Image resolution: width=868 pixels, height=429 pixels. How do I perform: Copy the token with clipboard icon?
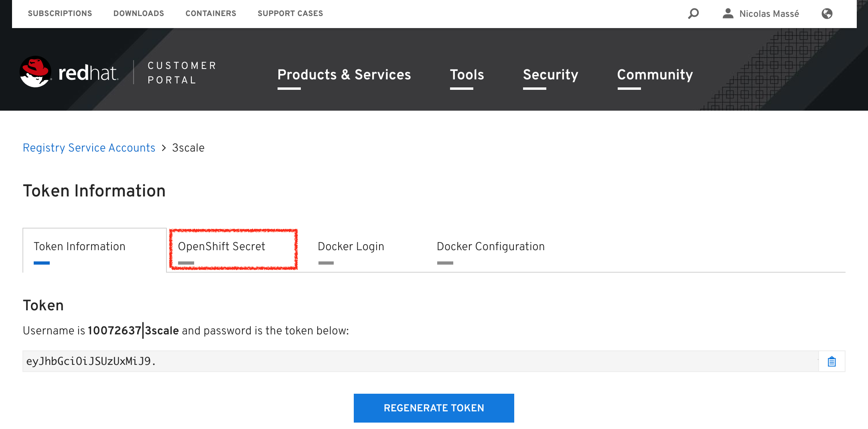tap(832, 362)
